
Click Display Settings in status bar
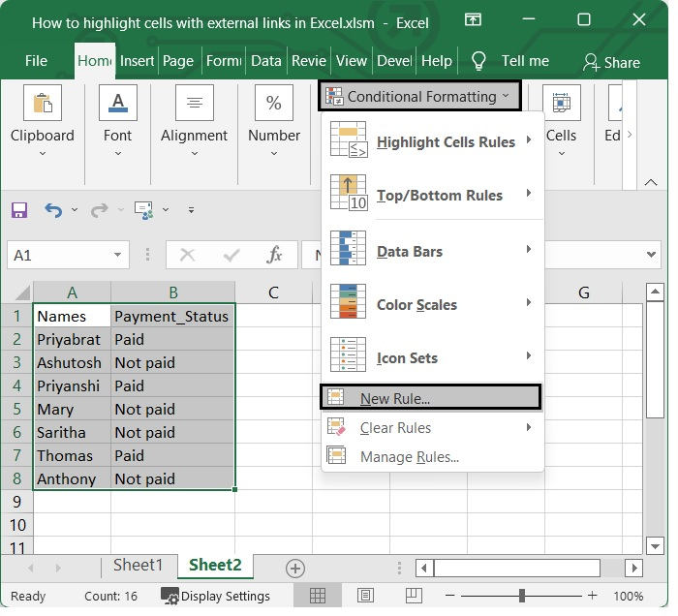215,596
